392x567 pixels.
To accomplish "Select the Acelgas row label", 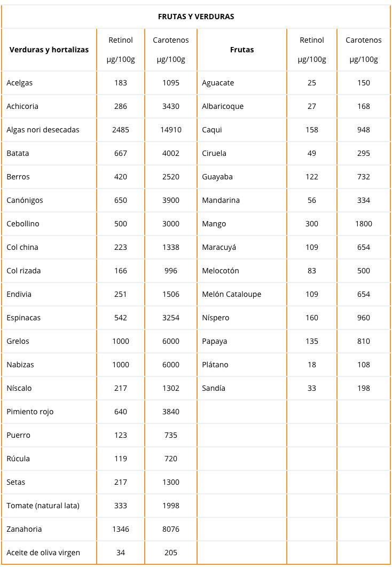I will (x=20, y=83).
